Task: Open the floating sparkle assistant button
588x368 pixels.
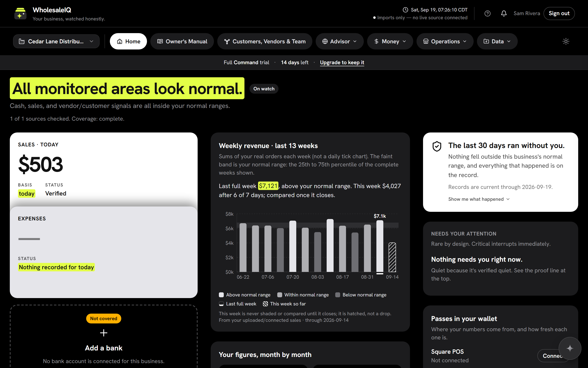Action: [570, 348]
